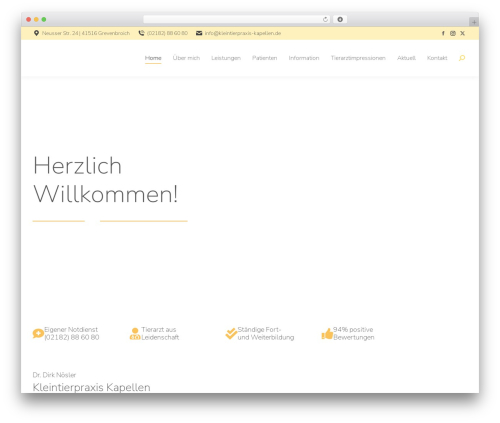500x423 pixels.
Task: Open the search magnifier in navigation
Action: (x=462, y=58)
